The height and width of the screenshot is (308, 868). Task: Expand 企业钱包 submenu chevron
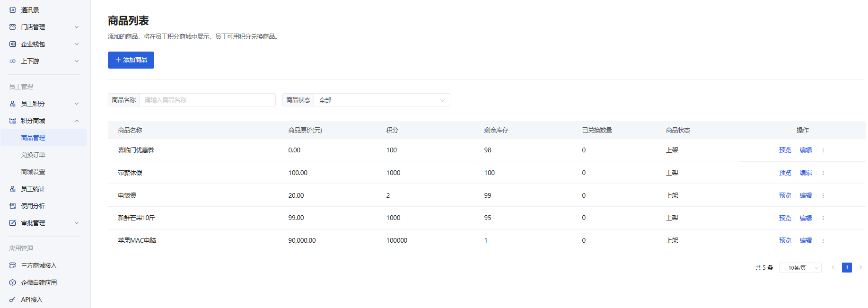click(77, 44)
